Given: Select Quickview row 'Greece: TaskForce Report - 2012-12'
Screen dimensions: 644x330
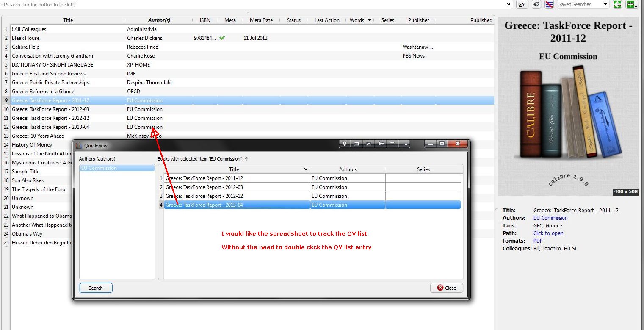Looking at the screenshot, I should pos(312,196).
